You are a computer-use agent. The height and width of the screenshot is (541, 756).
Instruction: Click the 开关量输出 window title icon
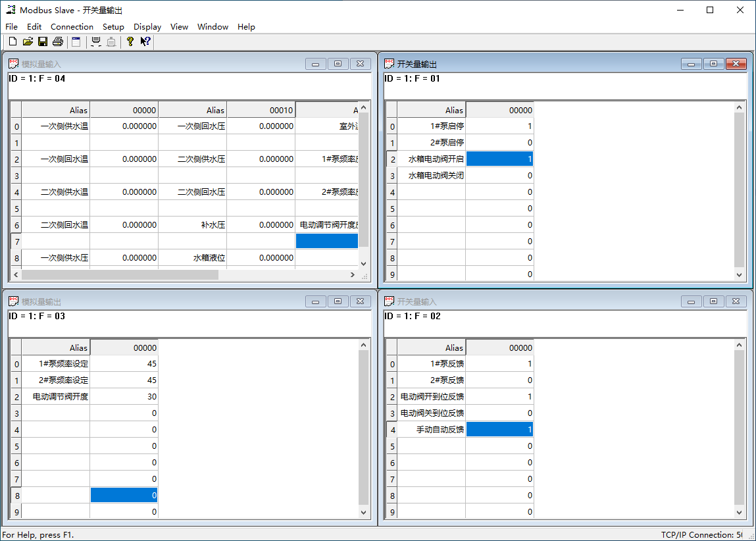(x=389, y=64)
